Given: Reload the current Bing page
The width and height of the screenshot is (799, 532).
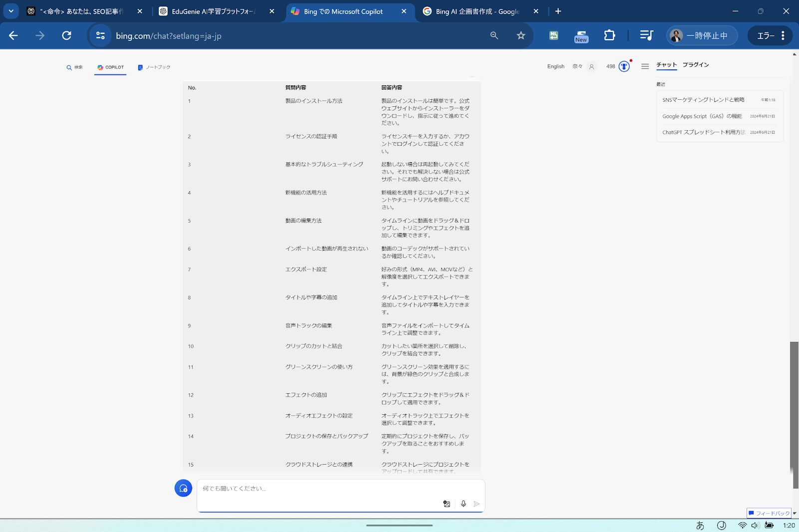Looking at the screenshot, I should (66, 35).
